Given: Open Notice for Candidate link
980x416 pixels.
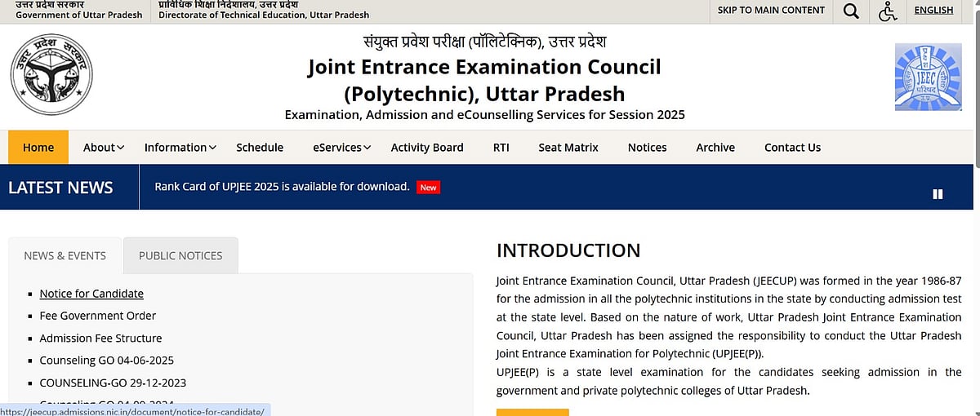Looking at the screenshot, I should (91, 294).
